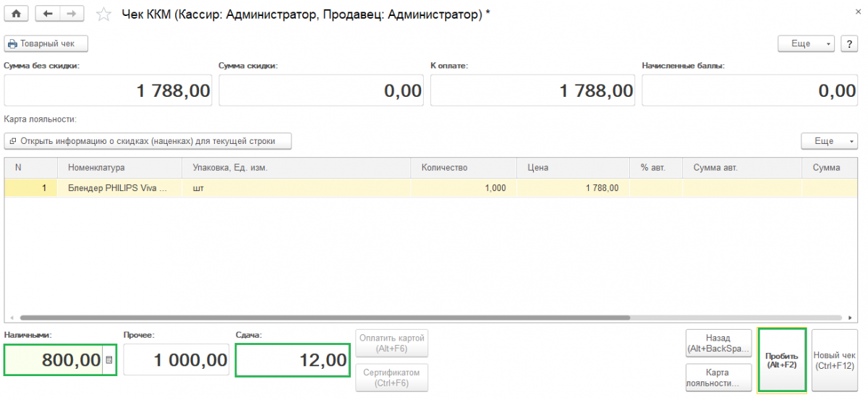The width and height of the screenshot is (868, 400).
Task: Start a Новый чек
Action: click(x=834, y=360)
